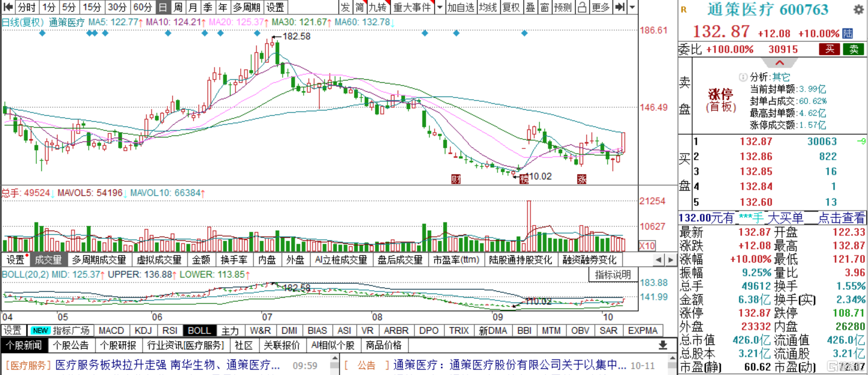Click the 涨 marker below the candlesticks
868x375 pixels.
click(x=581, y=179)
